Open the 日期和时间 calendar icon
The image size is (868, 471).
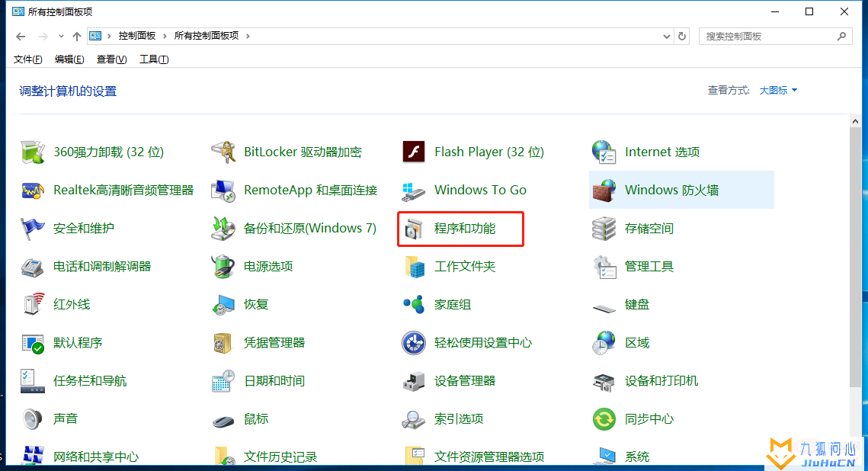[223, 381]
